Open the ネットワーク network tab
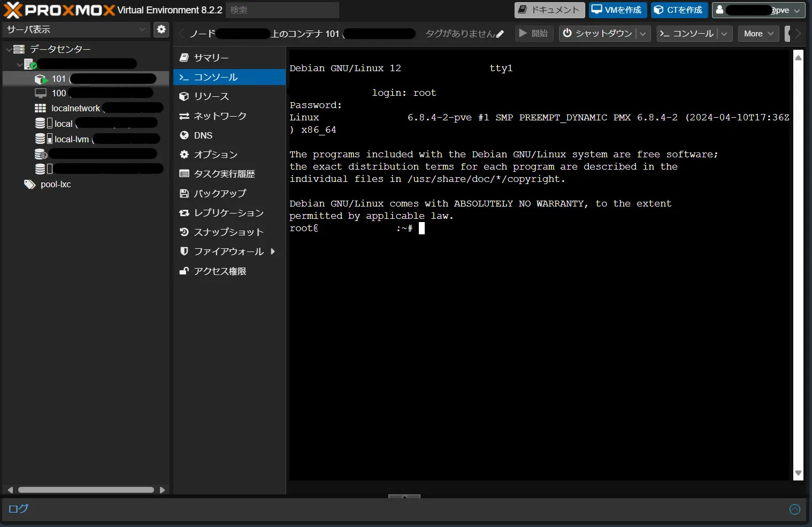Screen dimensions: 812x527 [x=229, y=116]
